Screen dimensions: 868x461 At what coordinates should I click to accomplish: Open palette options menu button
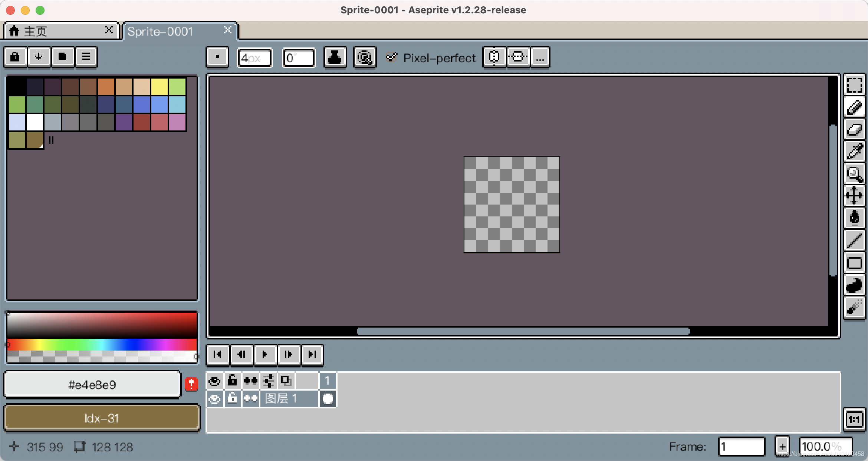click(x=86, y=57)
